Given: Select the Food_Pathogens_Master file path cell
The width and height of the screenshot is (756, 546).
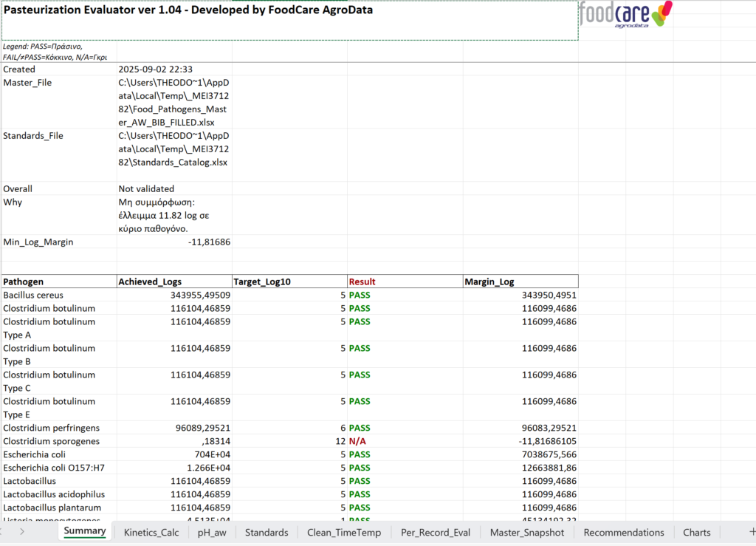Looking at the screenshot, I should tap(174, 102).
